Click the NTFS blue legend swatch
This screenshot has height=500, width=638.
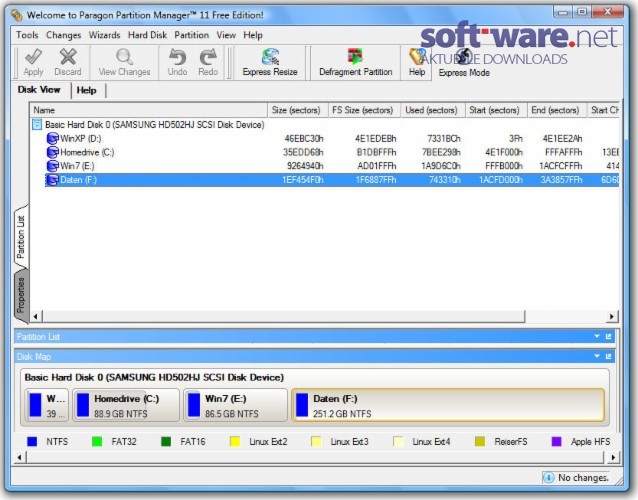point(32,442)
